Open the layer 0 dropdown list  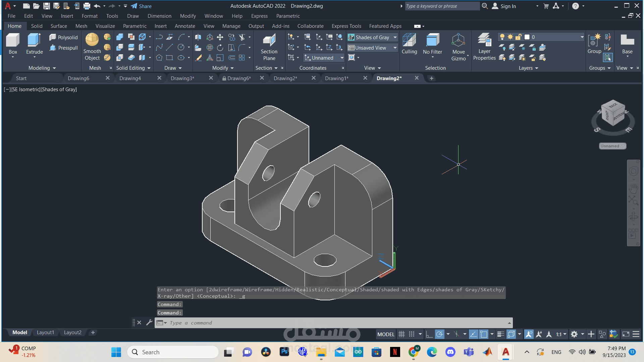point(582,37)
